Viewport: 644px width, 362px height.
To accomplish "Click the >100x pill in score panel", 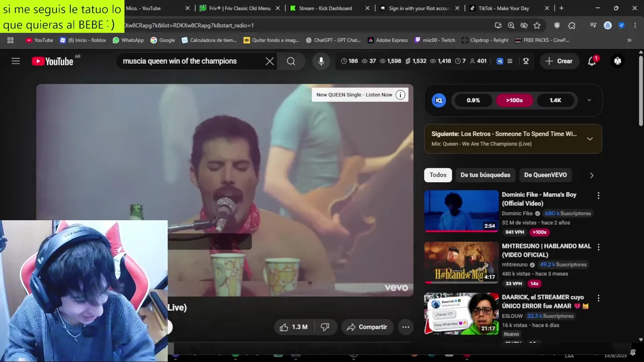I will (514, 100).
